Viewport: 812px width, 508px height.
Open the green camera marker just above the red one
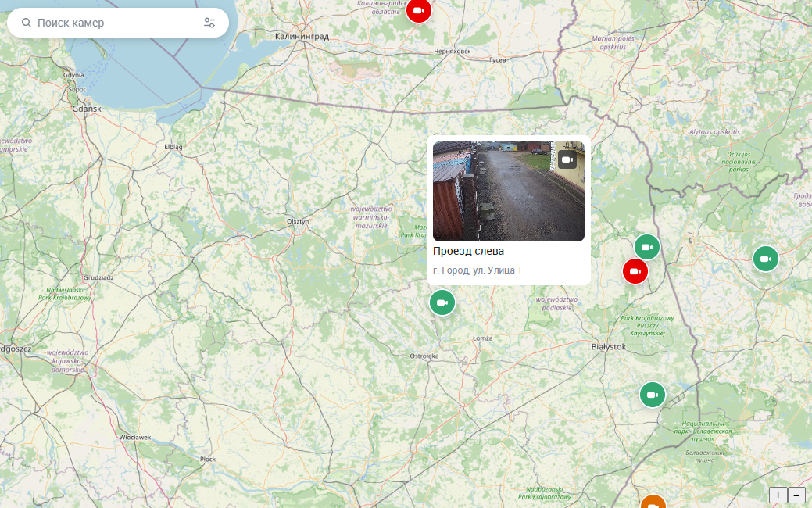(647, 247)
